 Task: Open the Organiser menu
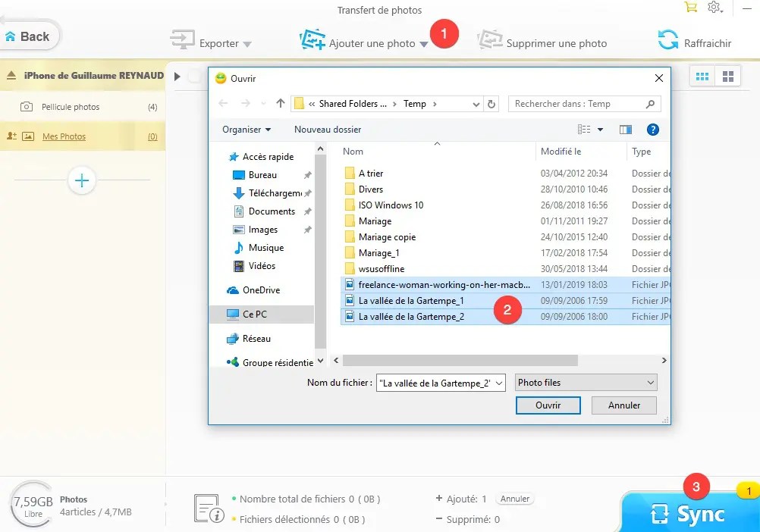point(247,130)
